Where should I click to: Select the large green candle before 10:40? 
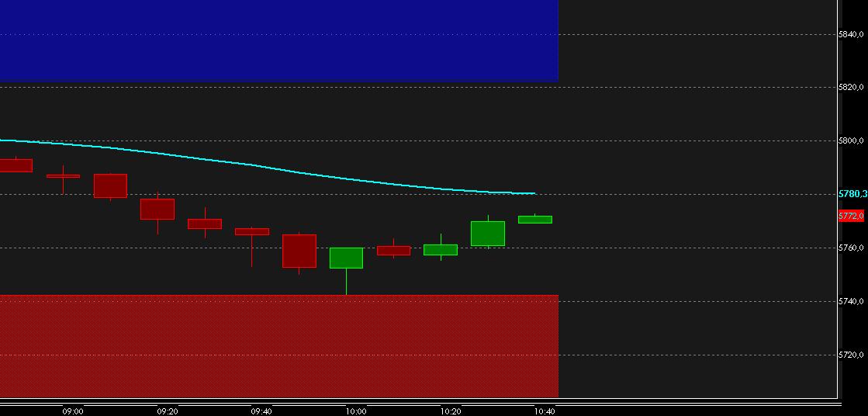point(488,233)
